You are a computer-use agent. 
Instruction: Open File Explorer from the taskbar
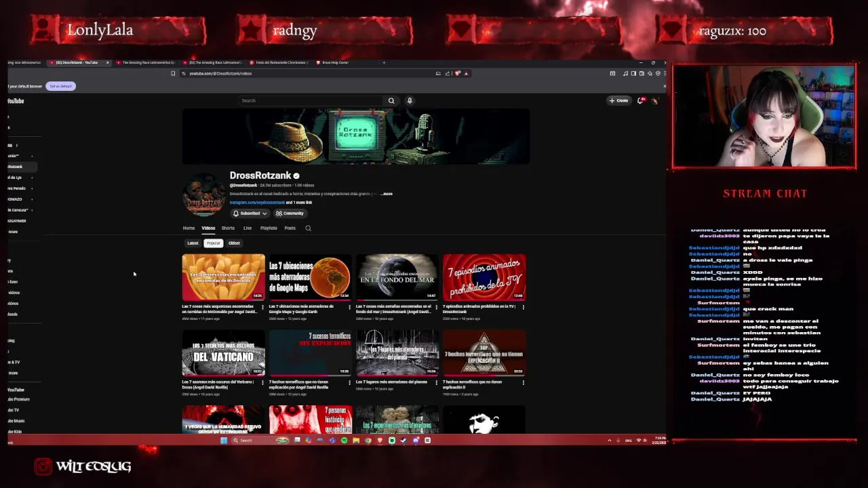click(356, 441)
